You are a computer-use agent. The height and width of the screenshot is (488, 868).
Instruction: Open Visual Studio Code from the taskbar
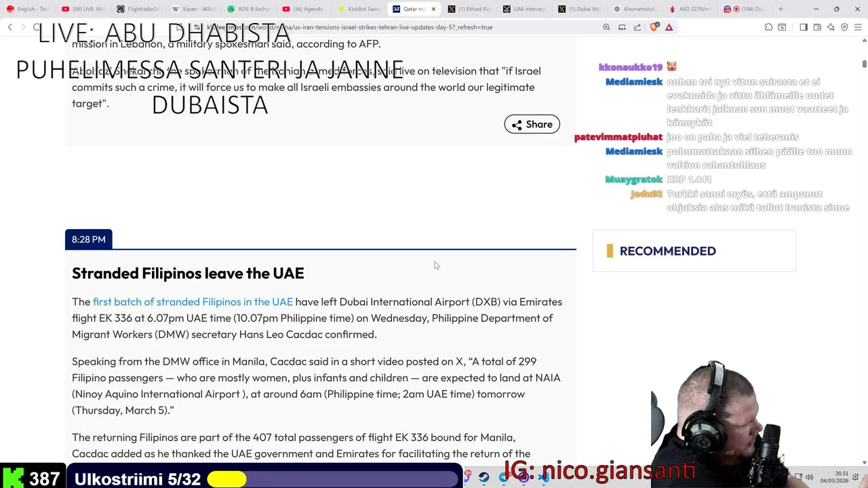(543, 477)
